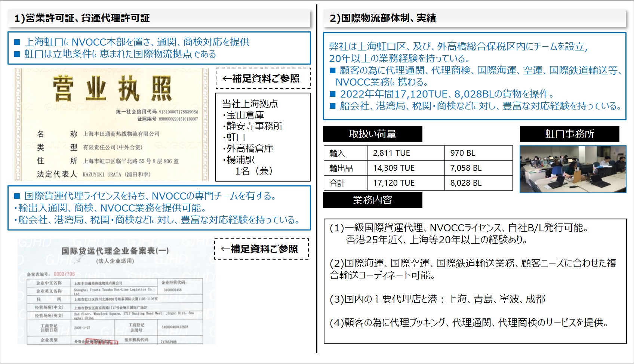634x364 pixels.
Task: Select the 当社上海拠点 list text box
Action: pyautogui.click(x=263, y=137)
